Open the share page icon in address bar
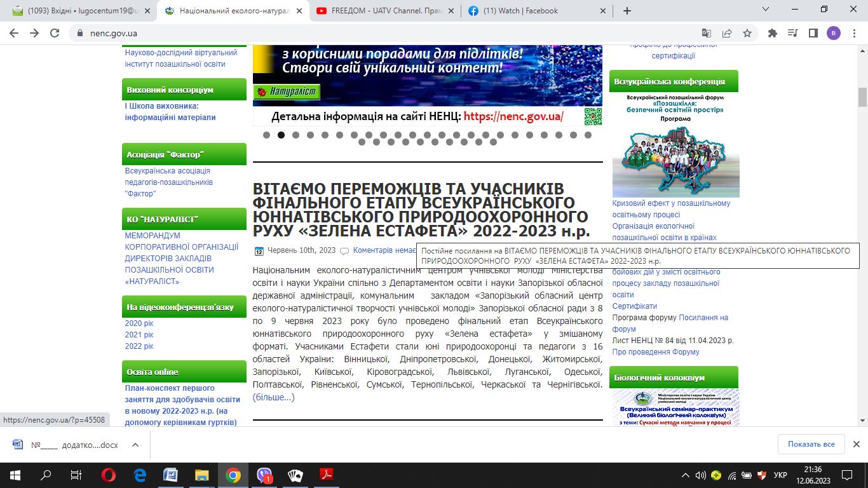Screen dimensions: 868x488 (727, 34)
